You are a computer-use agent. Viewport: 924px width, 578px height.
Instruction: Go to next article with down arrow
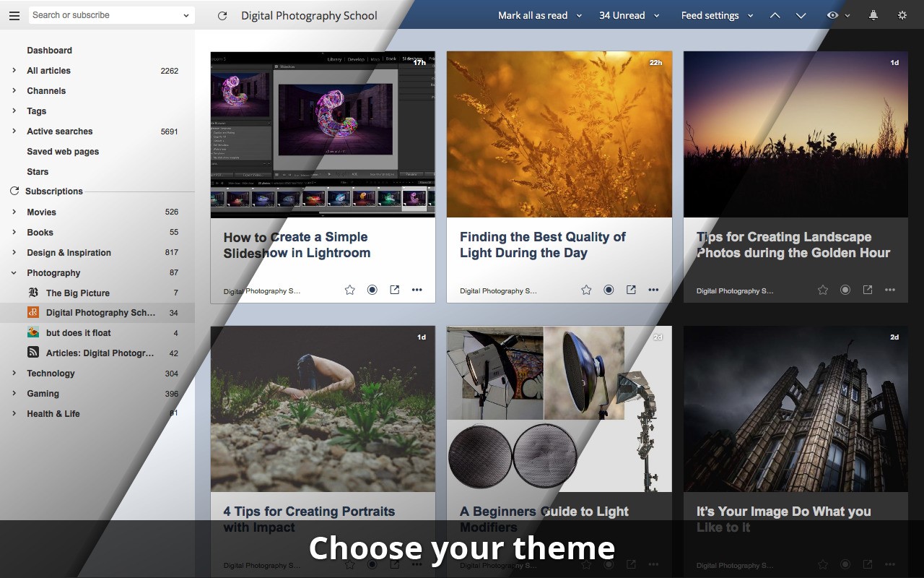pos(801,15)
